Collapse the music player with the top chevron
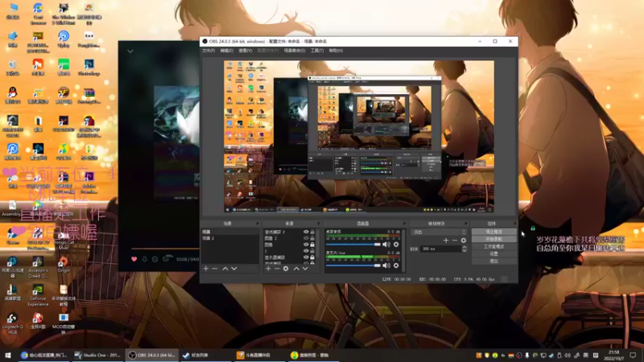 [130, 51]
